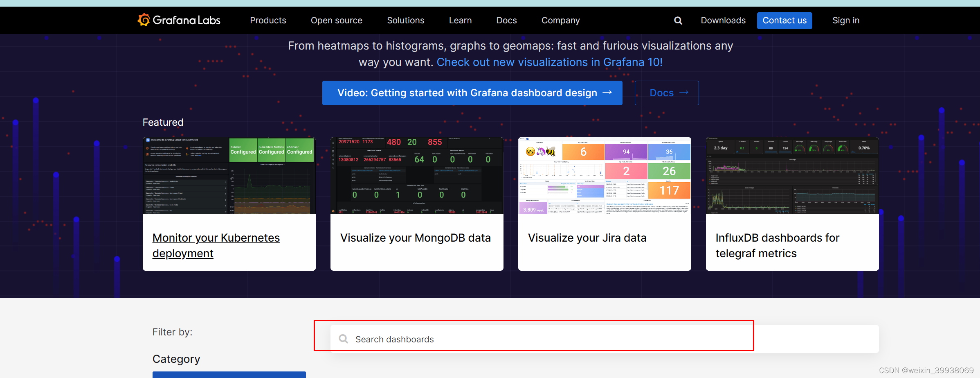Open the Company menu

click(560, 20)
